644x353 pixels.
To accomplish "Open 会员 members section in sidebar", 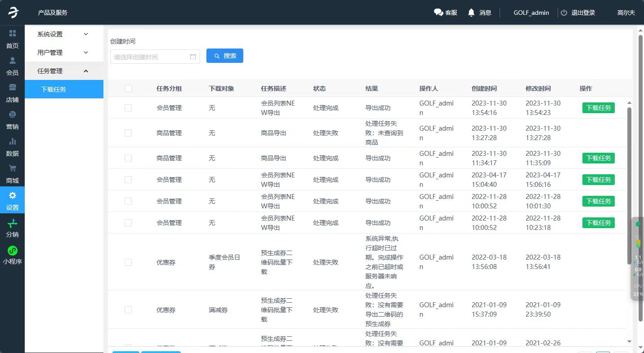I will click(x=12, y=66).
